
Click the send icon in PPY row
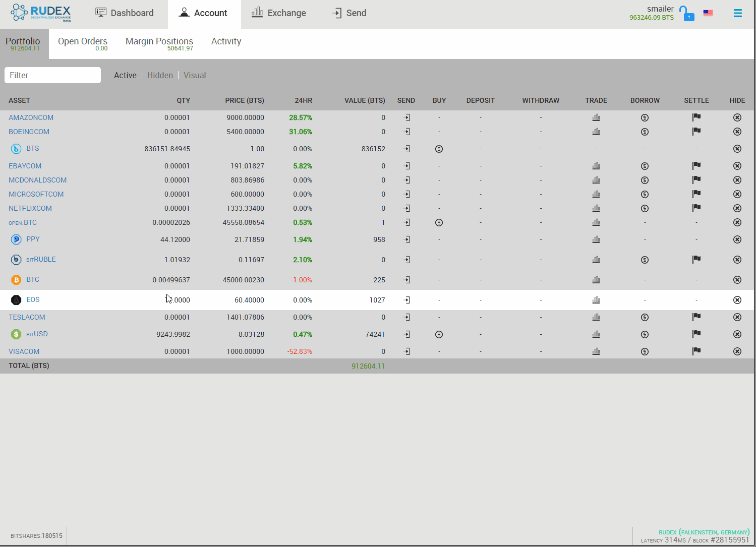[407, 239]
